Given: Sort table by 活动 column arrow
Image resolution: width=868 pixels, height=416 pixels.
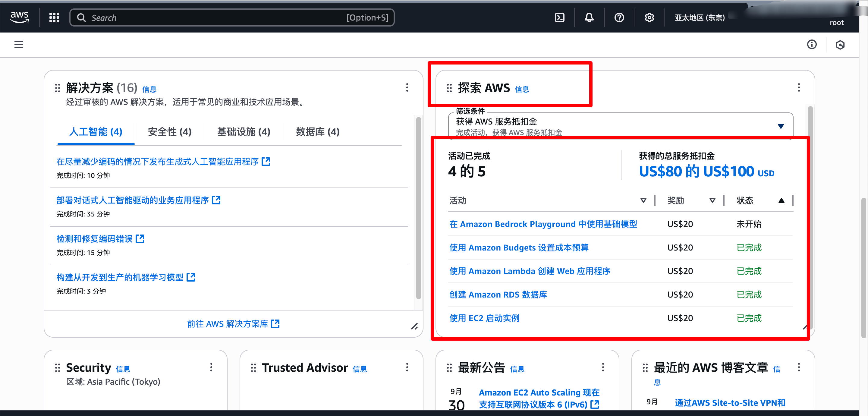Looking at the screenshot, I should pos(643,200).
